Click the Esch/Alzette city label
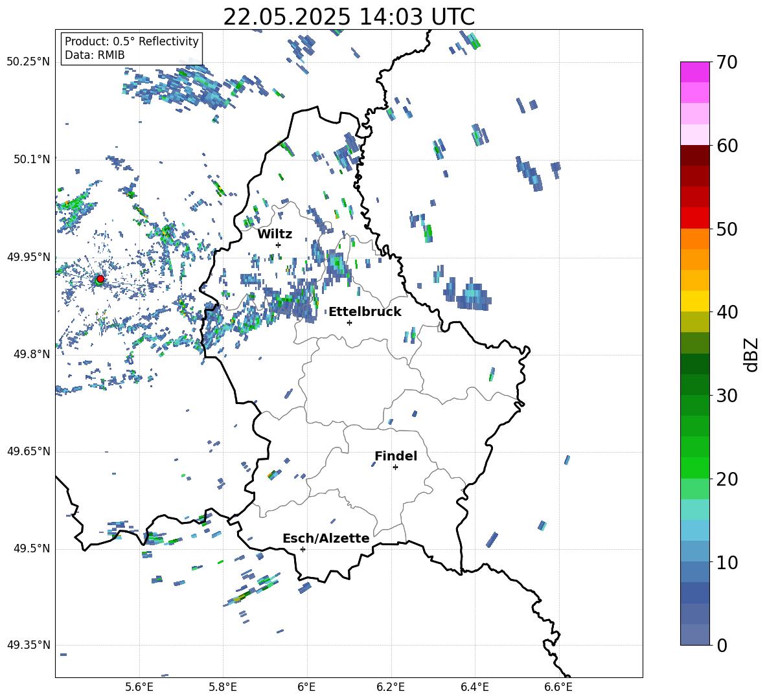Screen dimensions: 767x700 326,538
